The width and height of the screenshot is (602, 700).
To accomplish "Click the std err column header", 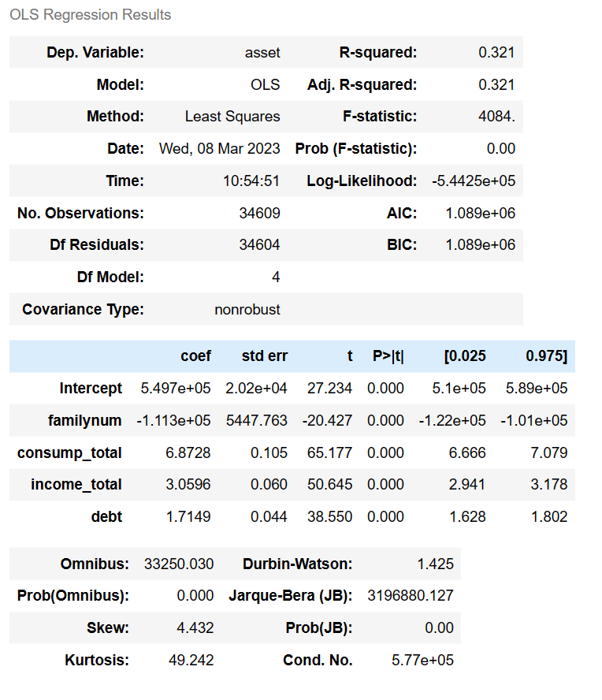I will pyautogui.click(x=265, y=356).
